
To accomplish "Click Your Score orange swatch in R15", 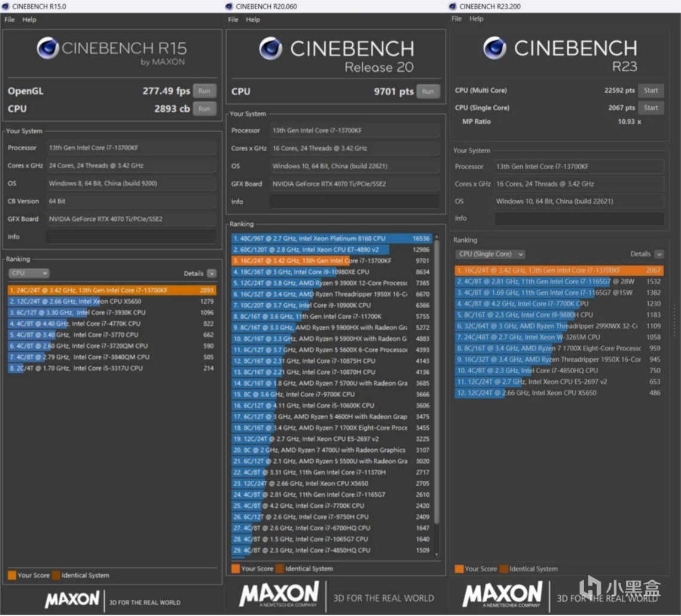I will pos(12,575).
